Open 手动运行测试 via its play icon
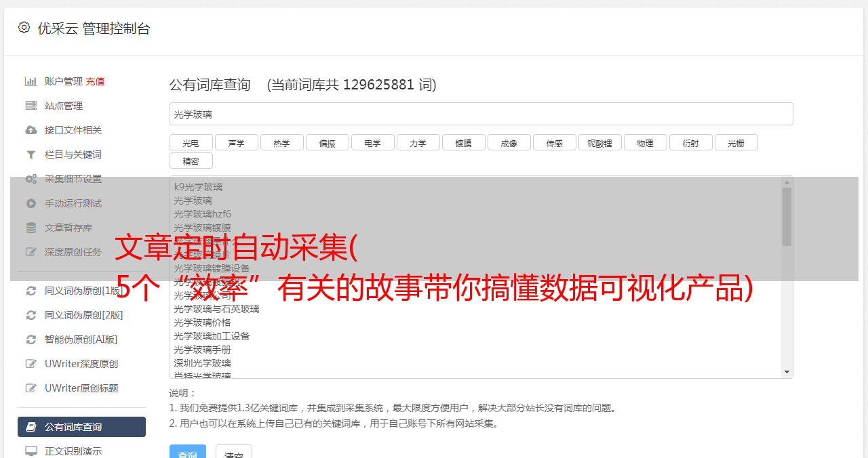The width and height of the screenshot is (868, 458). pos(31,203)
